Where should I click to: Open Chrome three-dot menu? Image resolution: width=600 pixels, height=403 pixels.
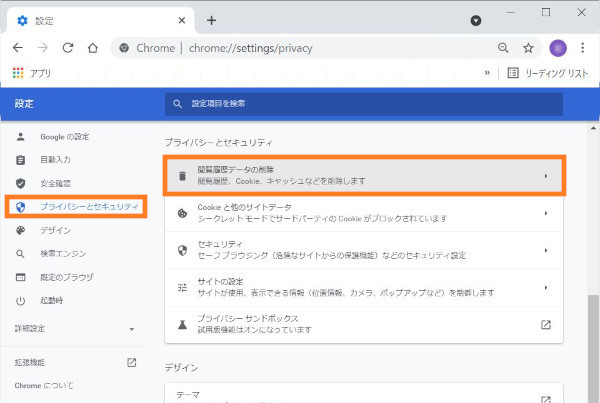tap(582, 47)
